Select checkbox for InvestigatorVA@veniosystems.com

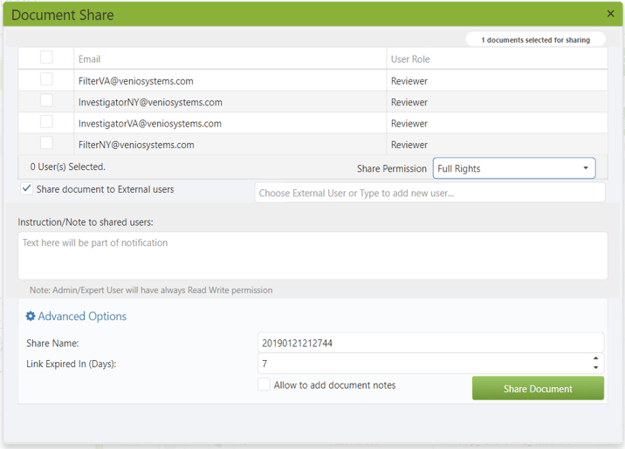(46, 122)
